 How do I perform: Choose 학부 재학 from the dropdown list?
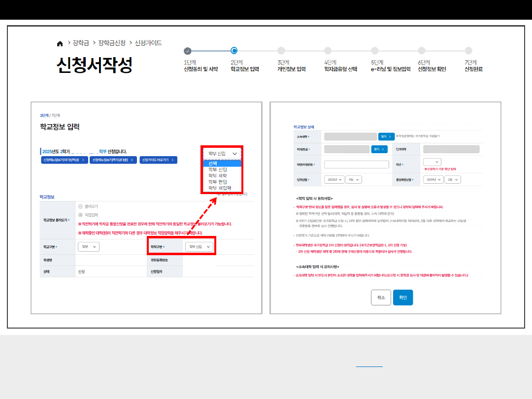[x=218, y=176]
